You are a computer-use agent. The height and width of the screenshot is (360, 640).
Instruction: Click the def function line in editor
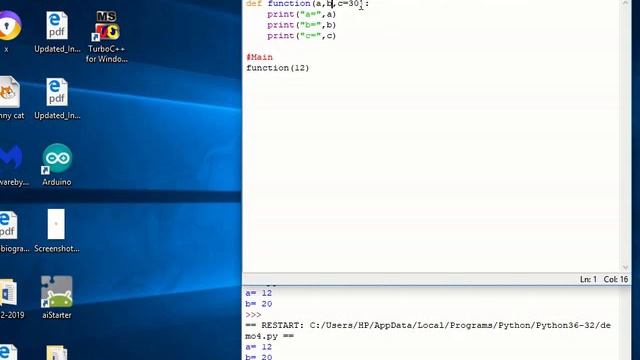[307, 4]
